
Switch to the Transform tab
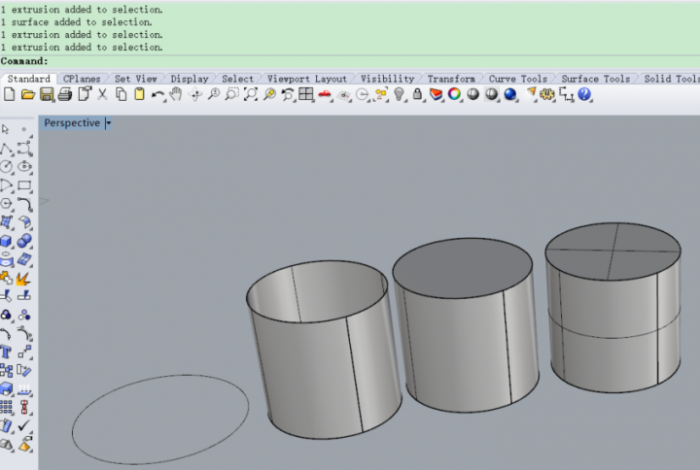coord(451,79)
